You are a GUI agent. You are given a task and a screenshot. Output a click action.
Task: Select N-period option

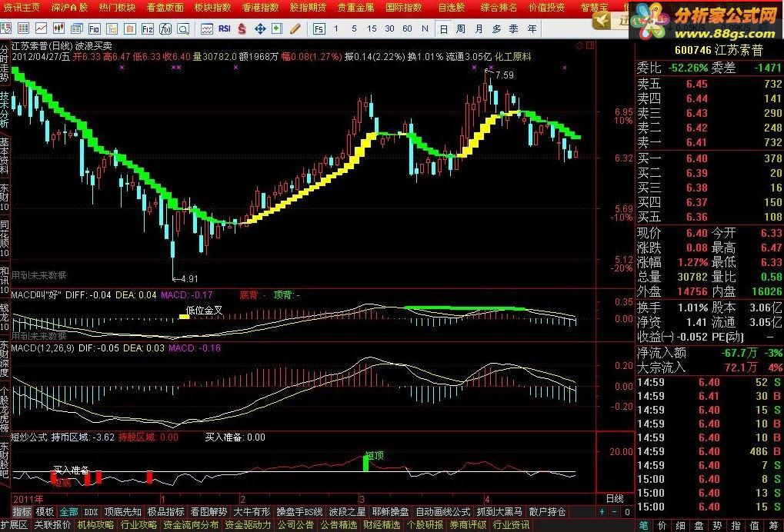(425, 28)
